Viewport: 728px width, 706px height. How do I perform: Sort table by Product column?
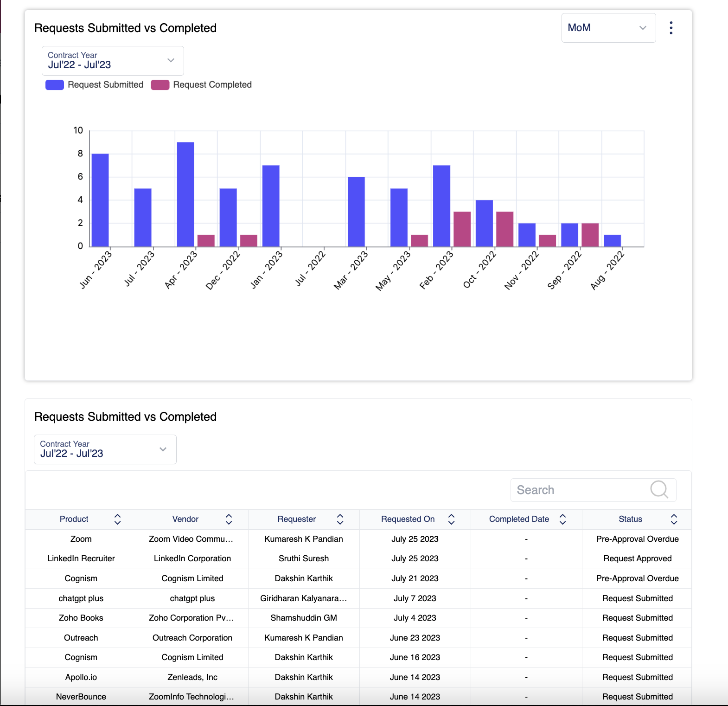point(118,519)
